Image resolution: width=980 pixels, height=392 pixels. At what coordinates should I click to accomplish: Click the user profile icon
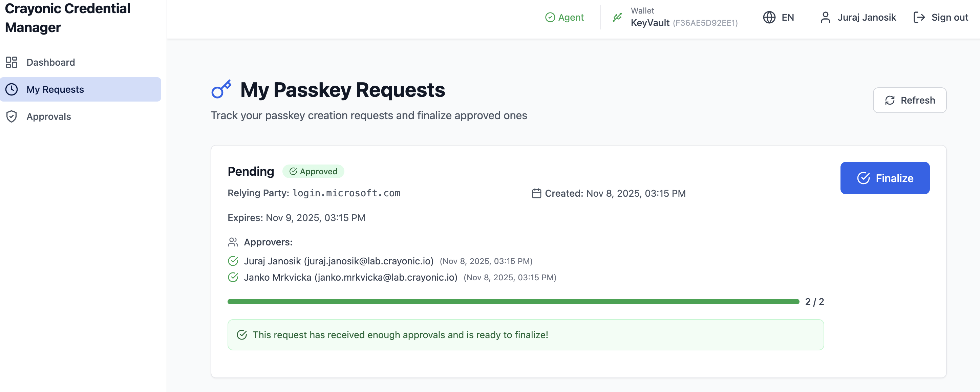(825, 18)
